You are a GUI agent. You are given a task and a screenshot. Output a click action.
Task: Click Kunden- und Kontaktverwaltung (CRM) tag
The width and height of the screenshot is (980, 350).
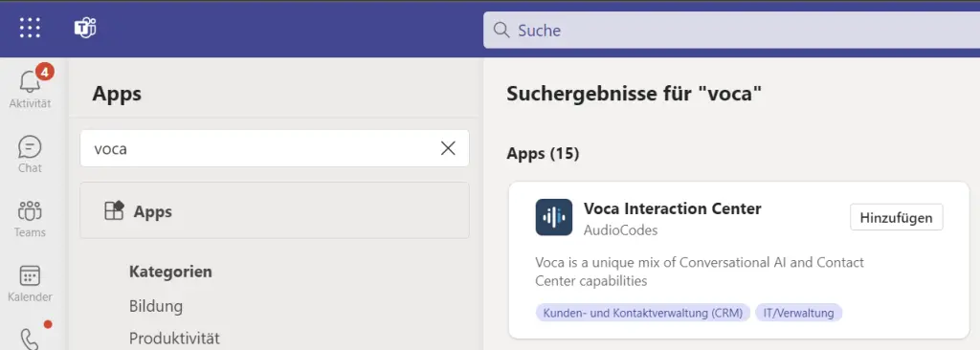click(x=642, y=313)
